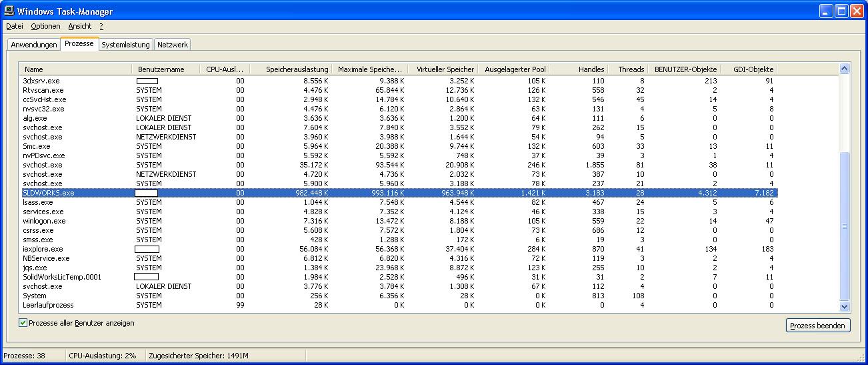Sort by the Handles column header

579,69
